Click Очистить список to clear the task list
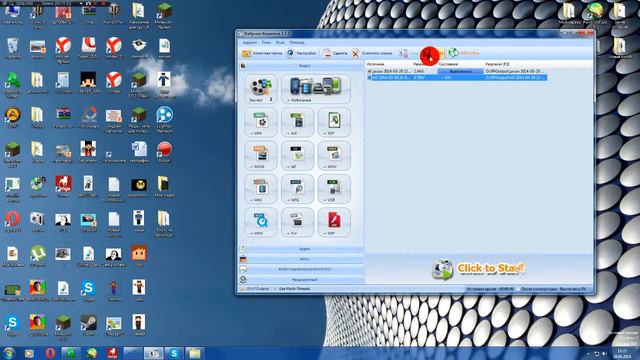 [x=372, y=53]
